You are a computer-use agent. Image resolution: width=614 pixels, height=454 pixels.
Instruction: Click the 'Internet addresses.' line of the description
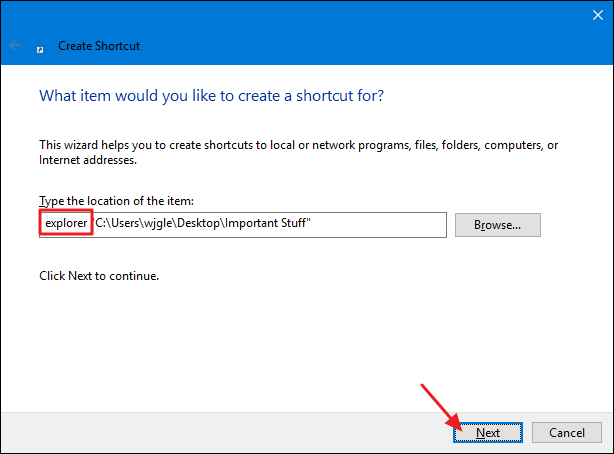(87, 159)
